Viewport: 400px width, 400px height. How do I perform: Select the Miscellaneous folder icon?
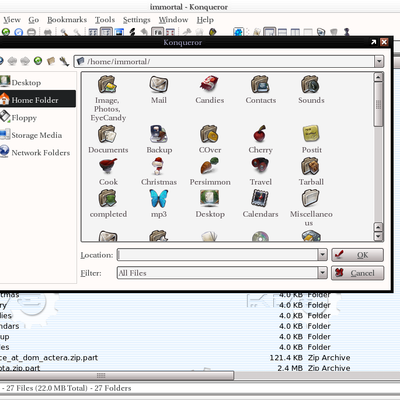click(311, 198)
